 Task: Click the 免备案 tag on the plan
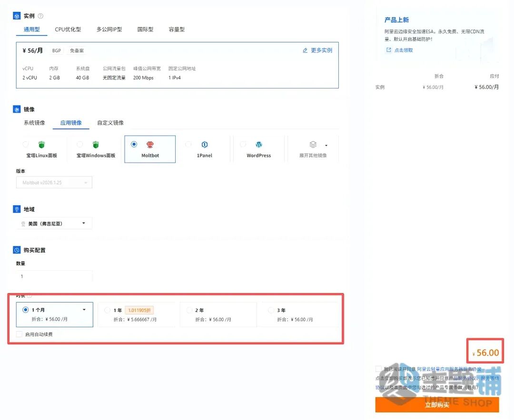point(77,51)
